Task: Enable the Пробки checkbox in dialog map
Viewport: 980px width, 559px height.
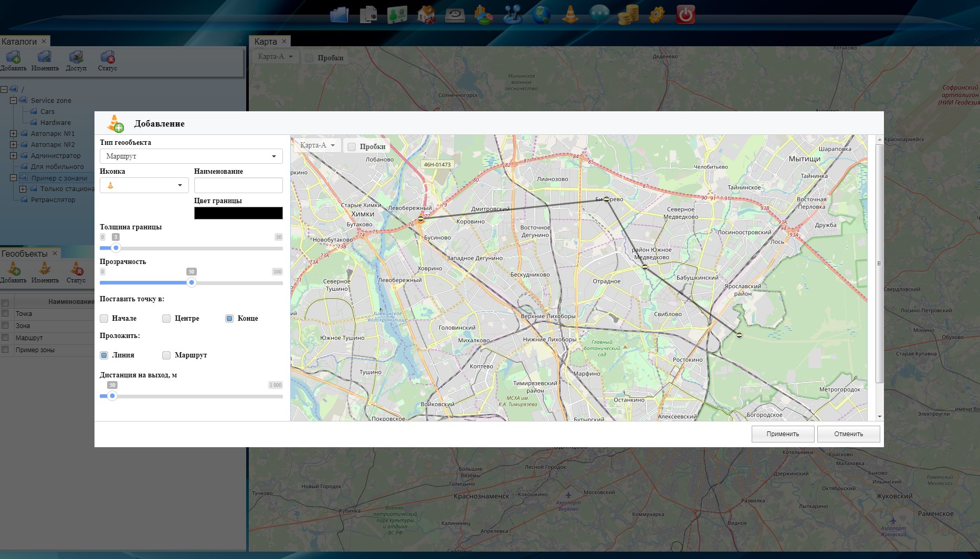Action: click(352, 147)
